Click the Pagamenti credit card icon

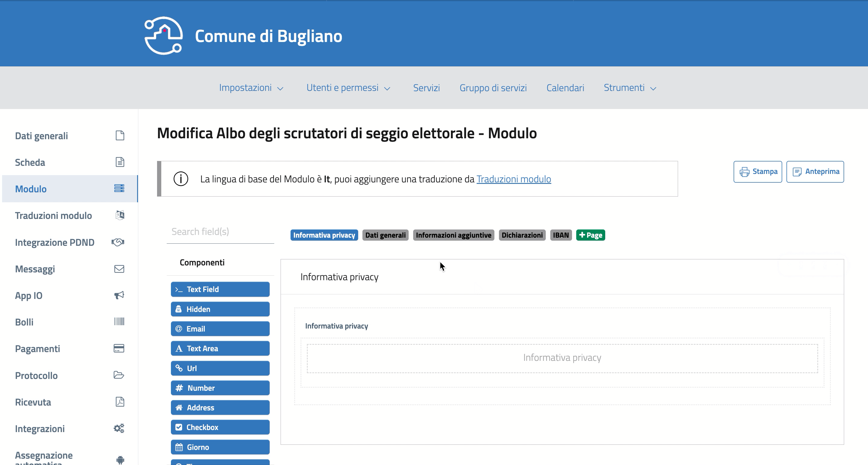pos(119,348)
